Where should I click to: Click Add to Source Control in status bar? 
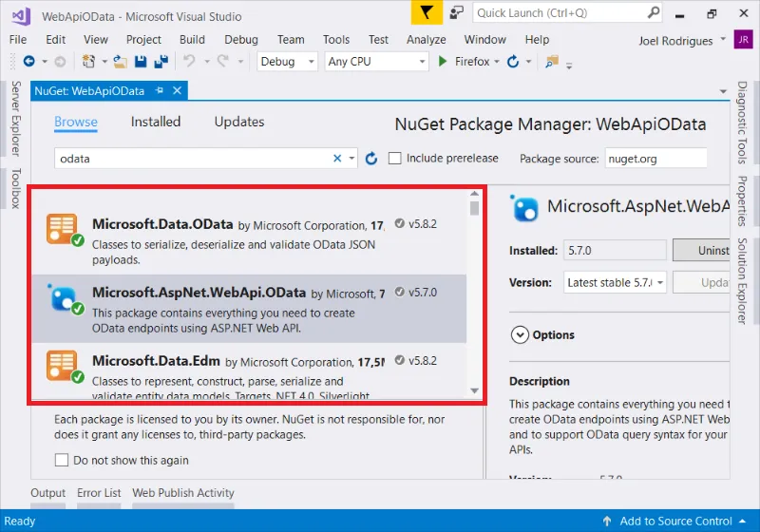point(675,522)
